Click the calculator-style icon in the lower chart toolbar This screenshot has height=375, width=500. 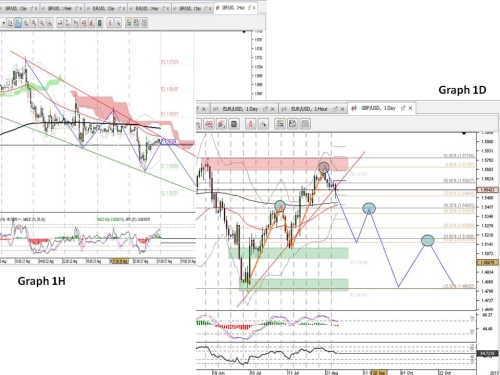234,124
